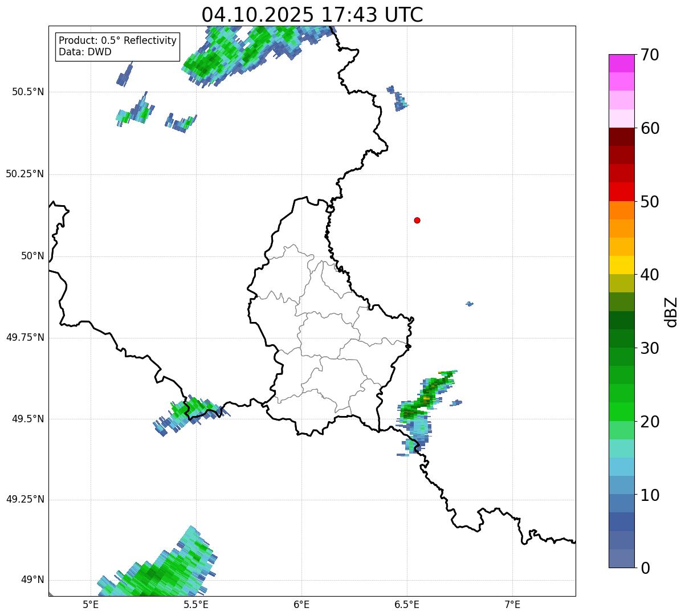The width and height of the screenshot is (685, 616).
Task: Click the colorbar tick label 70
Action: [650, 55]
